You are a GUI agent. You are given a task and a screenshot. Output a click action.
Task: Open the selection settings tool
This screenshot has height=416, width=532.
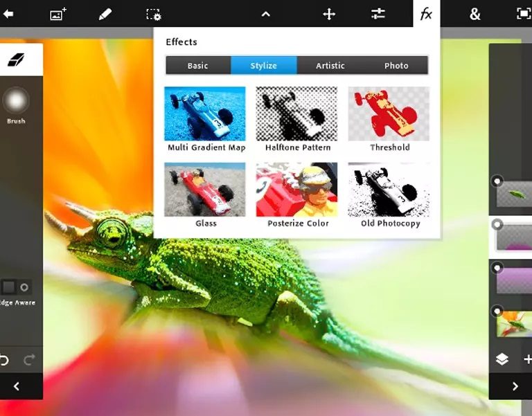coord(154,15)
